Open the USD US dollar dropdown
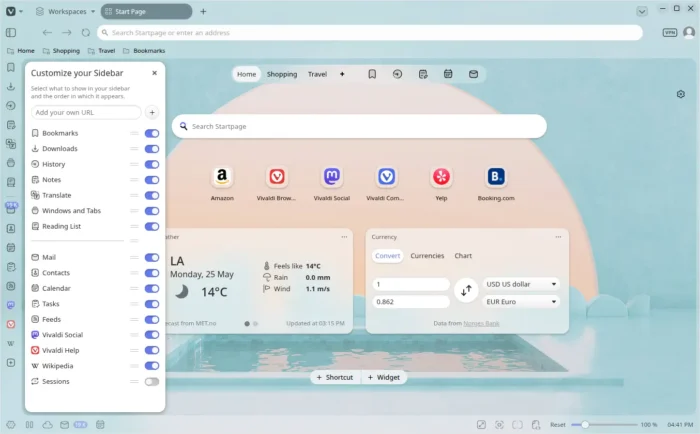 click(521, 284)
